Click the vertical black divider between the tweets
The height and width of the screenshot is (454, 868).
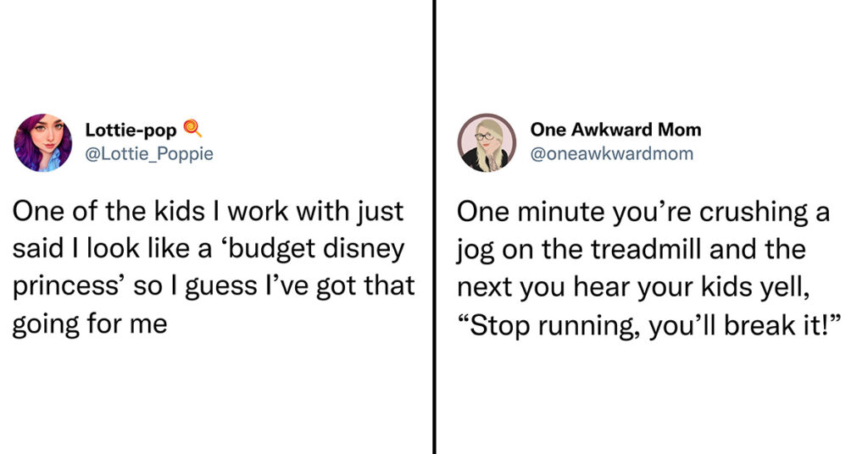pyautogui.click(x=434, y=227)
